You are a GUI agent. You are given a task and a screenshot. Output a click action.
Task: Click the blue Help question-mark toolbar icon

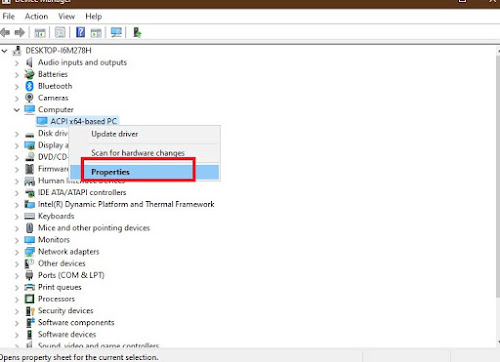[80, 33]
